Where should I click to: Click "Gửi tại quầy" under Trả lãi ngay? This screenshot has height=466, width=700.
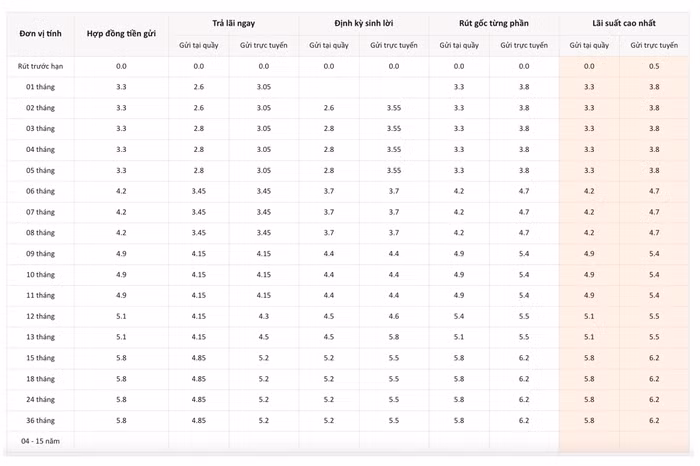coord(199,45)
